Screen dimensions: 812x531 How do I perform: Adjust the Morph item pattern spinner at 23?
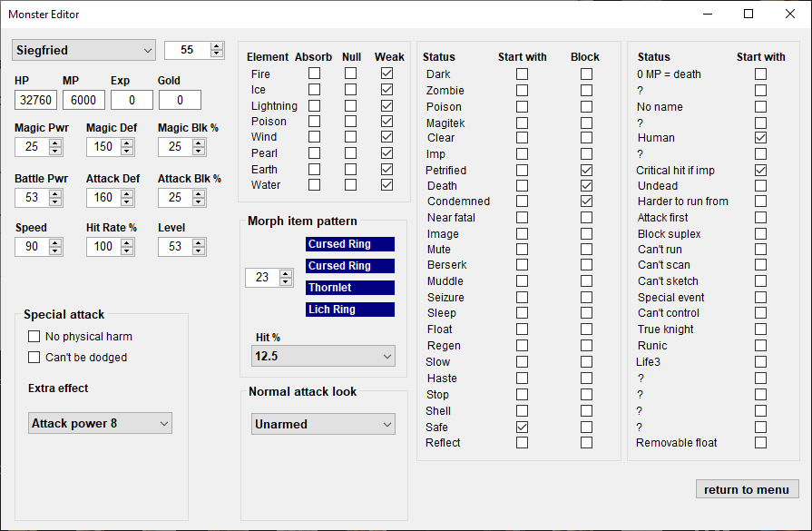269,277
